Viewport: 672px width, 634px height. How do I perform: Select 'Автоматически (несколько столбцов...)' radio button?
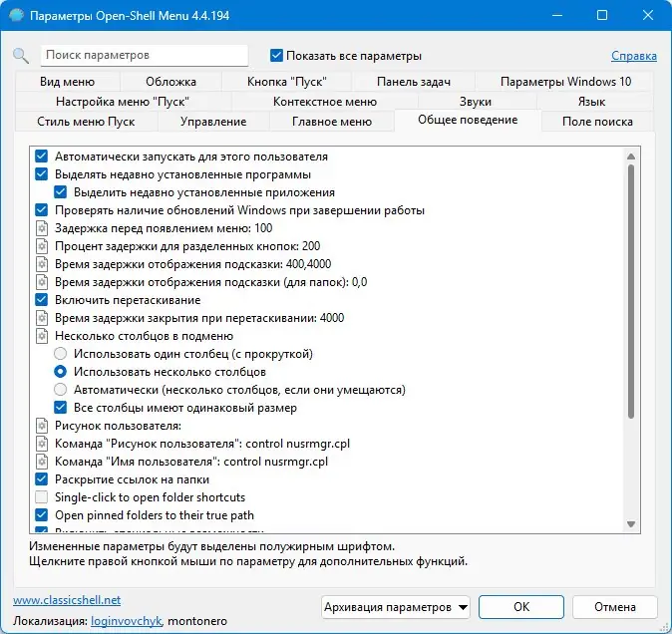(x=61, y=390)
